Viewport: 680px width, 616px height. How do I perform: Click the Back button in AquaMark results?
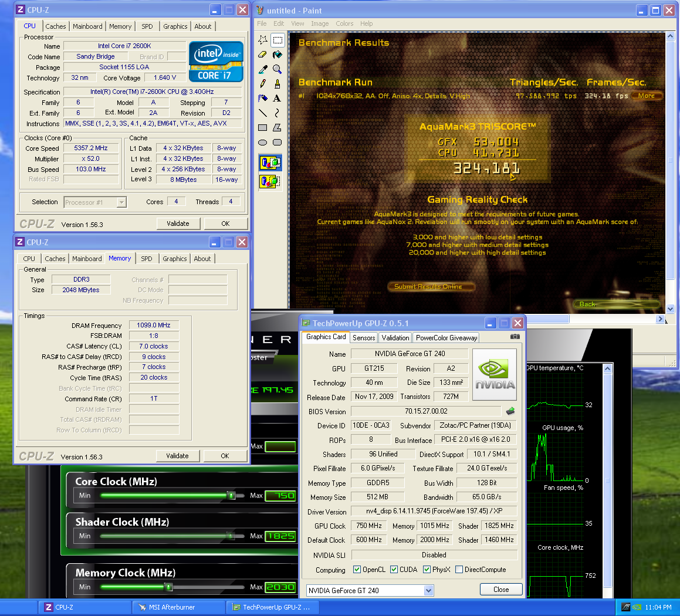click(616, 304)
